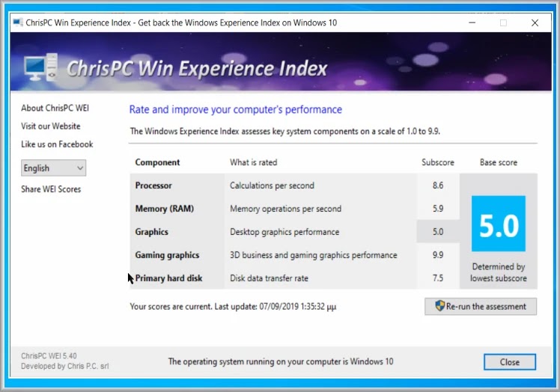The height and width of the screenshot is (392, 560).
Task: Select the Gaming graphics row label
Action: [167, 255]
